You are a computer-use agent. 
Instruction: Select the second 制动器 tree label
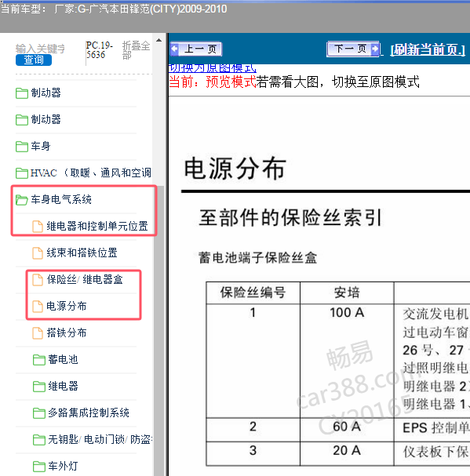coord(46,119)
